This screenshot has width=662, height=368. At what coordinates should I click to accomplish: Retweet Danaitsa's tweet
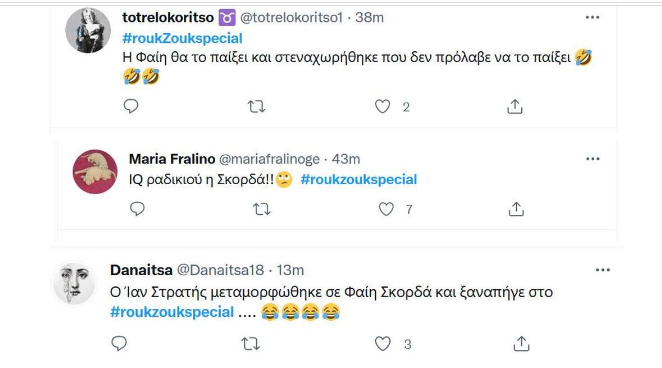pos(251,344)
